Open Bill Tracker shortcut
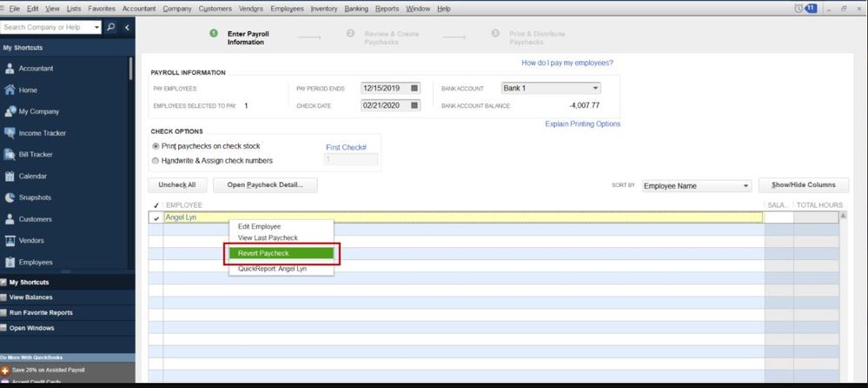The image size is (868, 388). 36,155
